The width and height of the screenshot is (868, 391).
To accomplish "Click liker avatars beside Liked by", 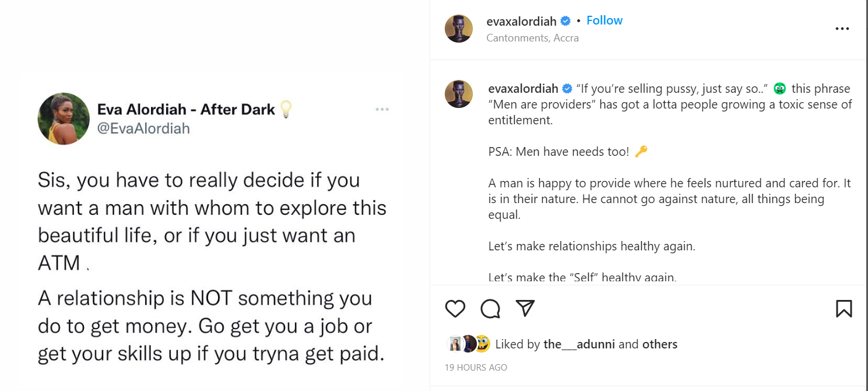I will click(x=468, y=344).
